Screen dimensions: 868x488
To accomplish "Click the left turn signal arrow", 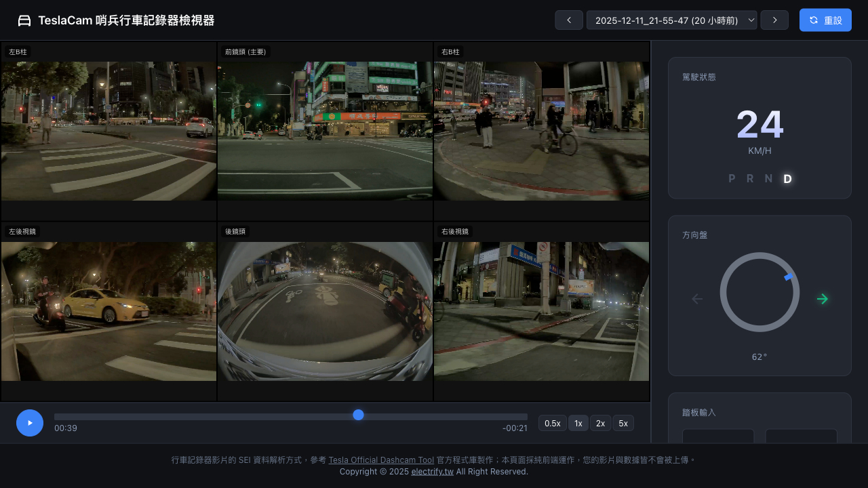I will (697, 299).
